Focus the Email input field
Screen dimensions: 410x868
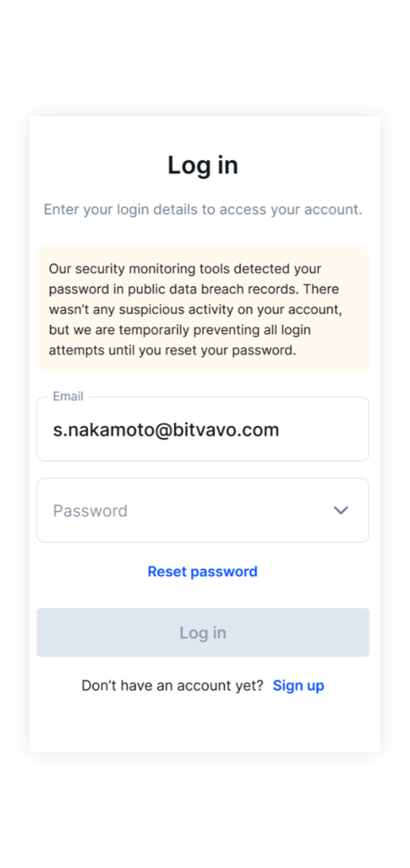pos(203,429)
